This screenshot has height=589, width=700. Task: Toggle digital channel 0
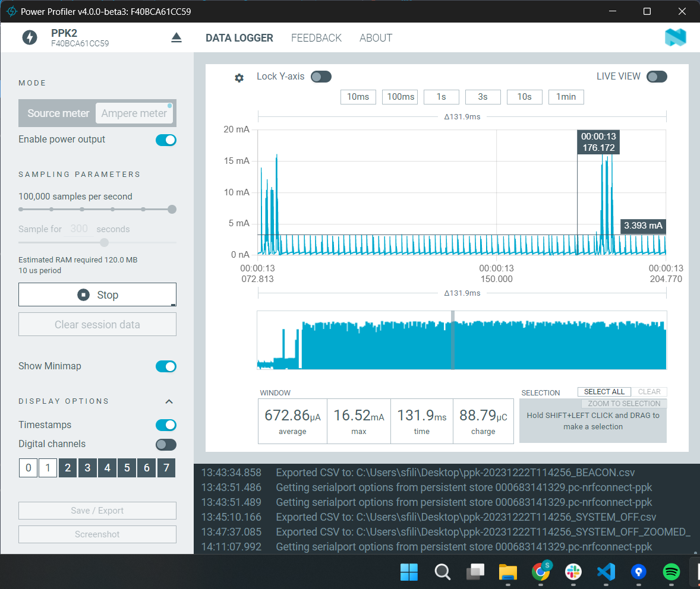click(28, 468)
